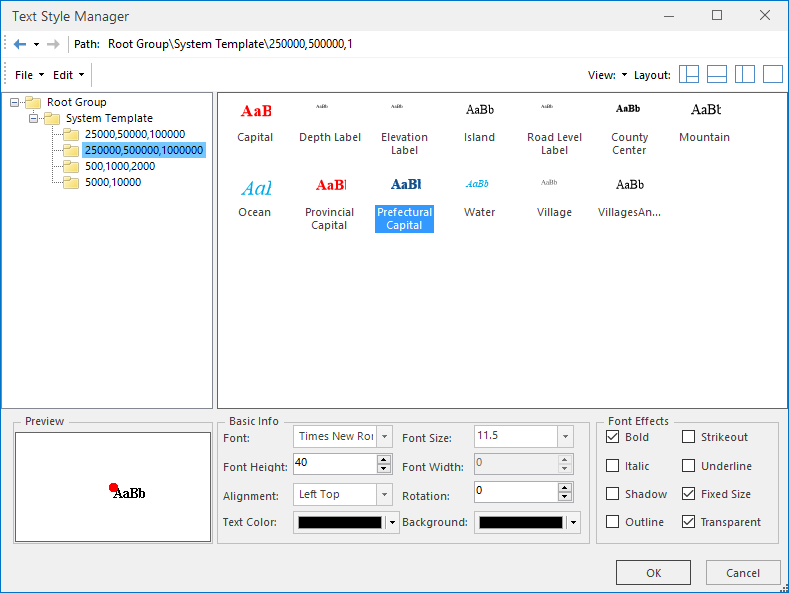Click the Text Color swatch
This screenshot has height=593, width=789.
[339, 522]
